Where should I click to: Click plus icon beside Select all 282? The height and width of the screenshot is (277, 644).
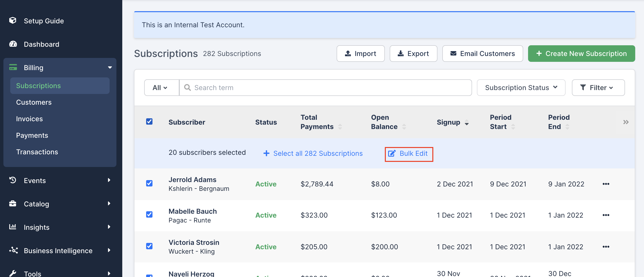click(266, 153)
